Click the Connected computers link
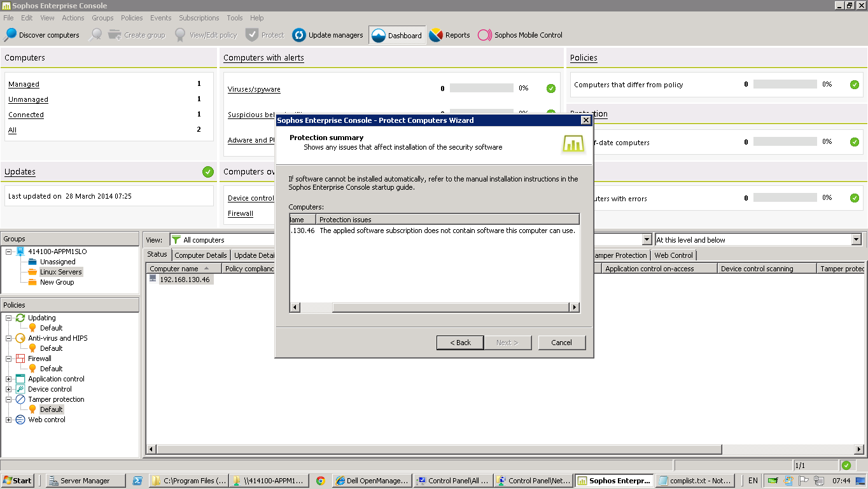The width and height of the screenshot is (868, 489). click(26, 115)
